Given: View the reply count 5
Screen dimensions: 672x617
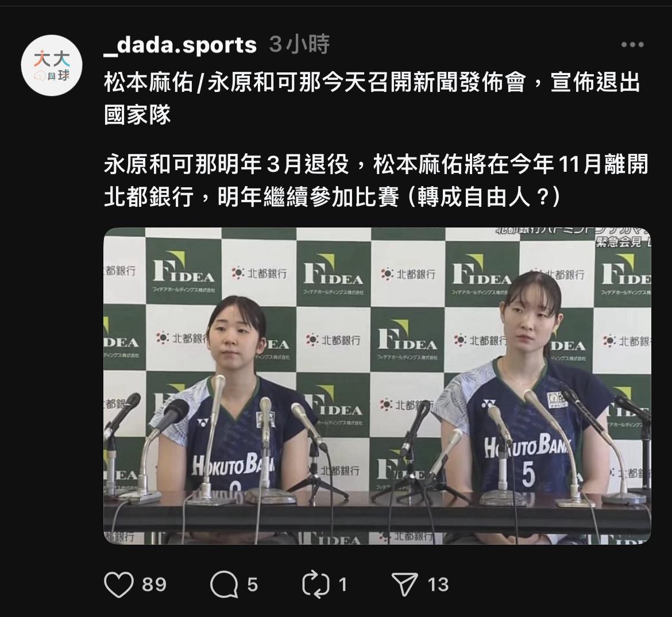Looking at the screenshot, I should [x=252, y=584].
